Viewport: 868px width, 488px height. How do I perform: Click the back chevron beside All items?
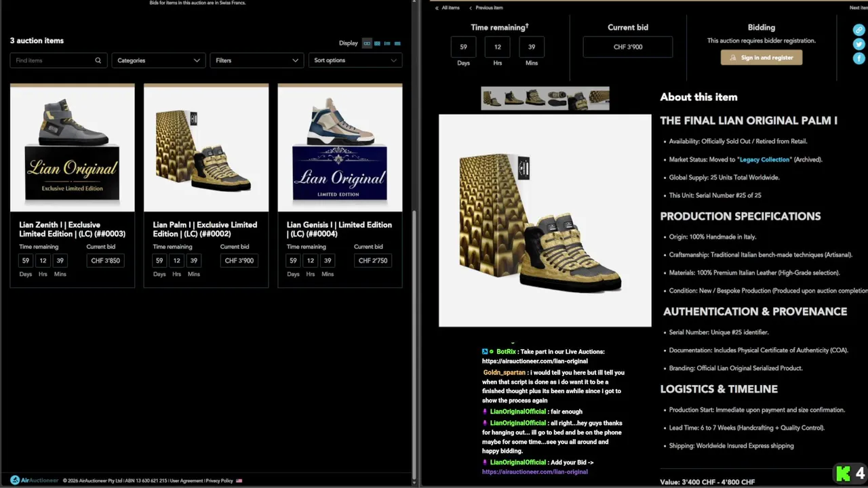(x=436, y=7)
